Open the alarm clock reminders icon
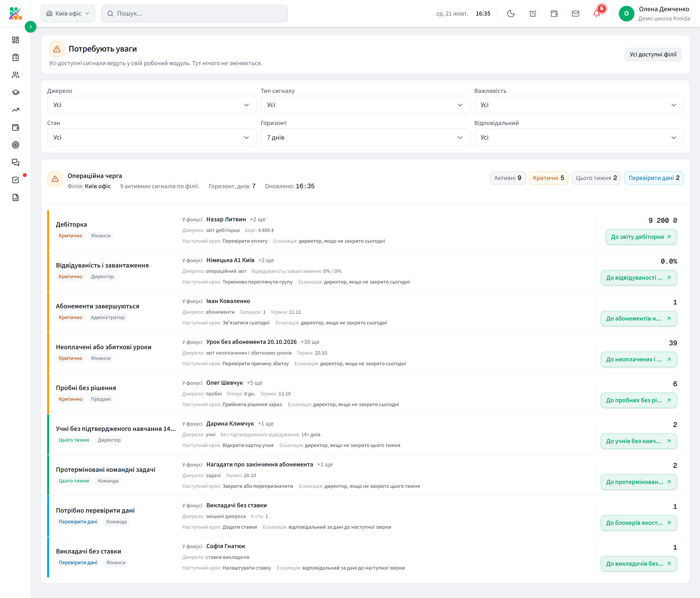 [533, 14]
